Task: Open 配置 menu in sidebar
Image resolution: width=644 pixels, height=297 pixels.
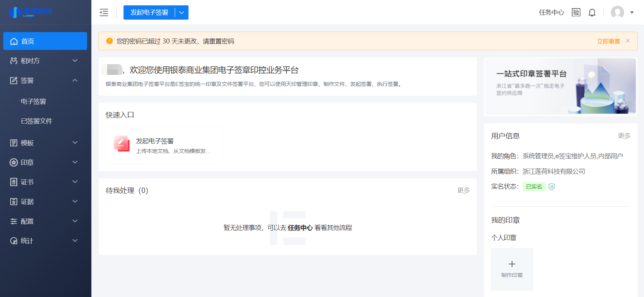Action: click(x=45, y=221)
